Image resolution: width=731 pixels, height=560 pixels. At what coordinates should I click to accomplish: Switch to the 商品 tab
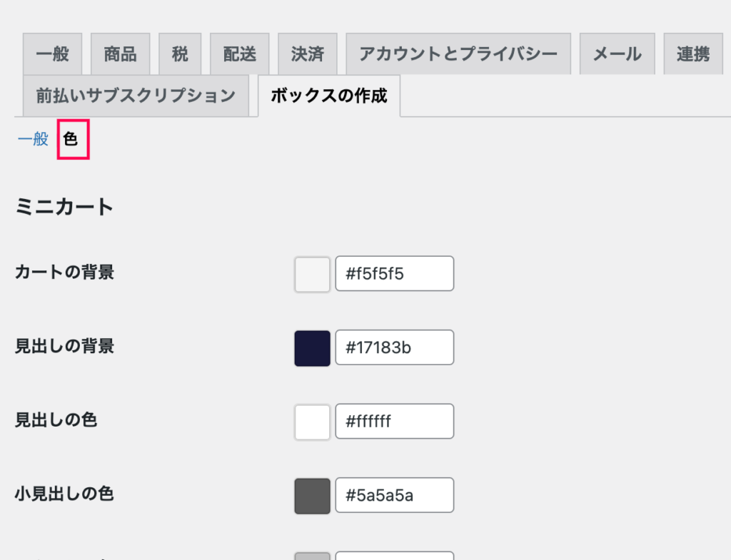click(x=120, y=54)
